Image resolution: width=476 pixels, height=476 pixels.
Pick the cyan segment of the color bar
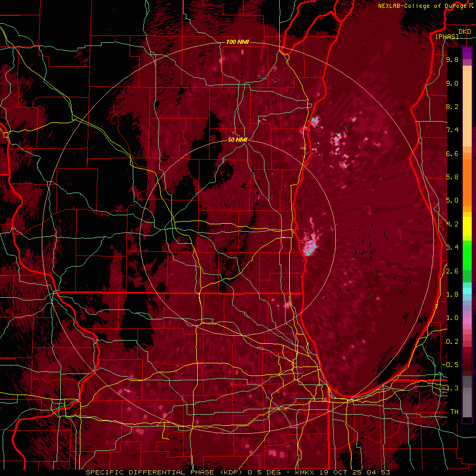coord(467,291)
